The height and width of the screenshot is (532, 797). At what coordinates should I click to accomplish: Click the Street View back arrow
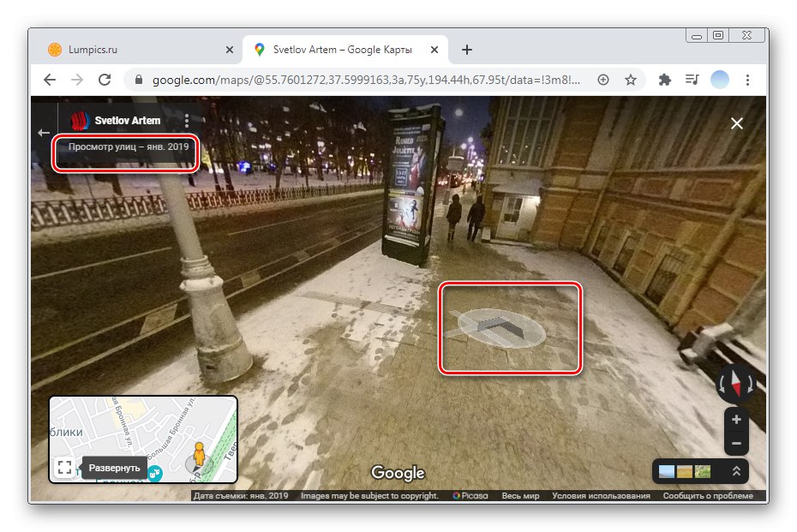[x=44, y=133]
